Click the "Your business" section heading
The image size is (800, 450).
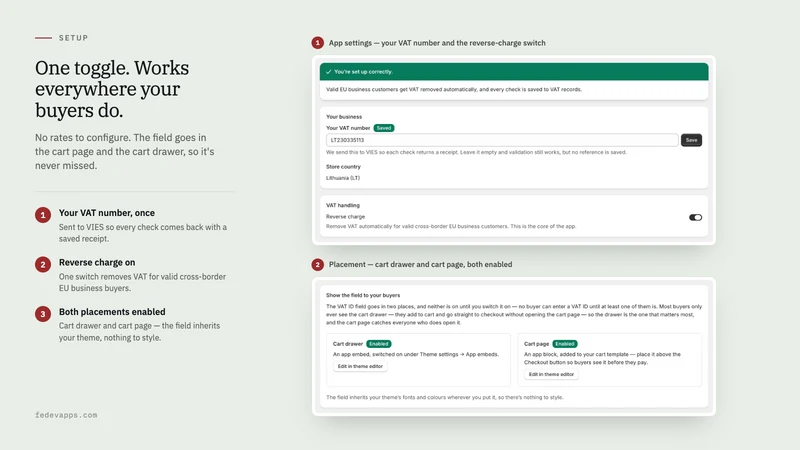(344, 117)
